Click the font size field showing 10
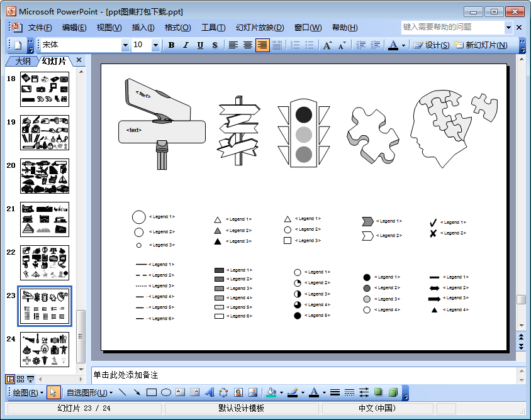This screenshot has width=531, height=420. pos(142,45)
